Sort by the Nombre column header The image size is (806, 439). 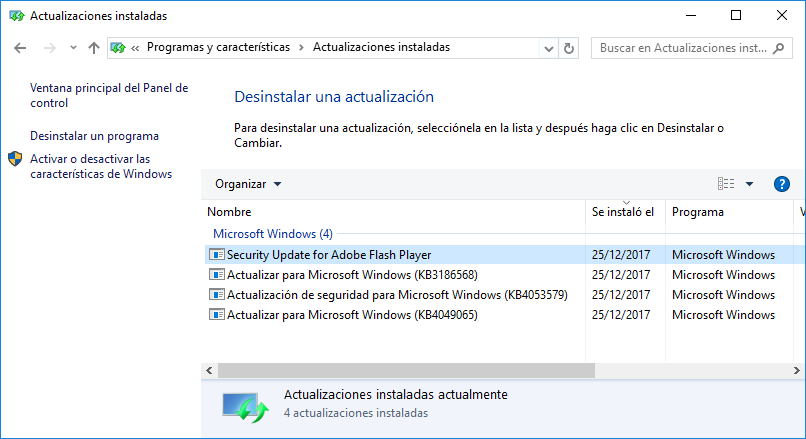tap(393, 212)
